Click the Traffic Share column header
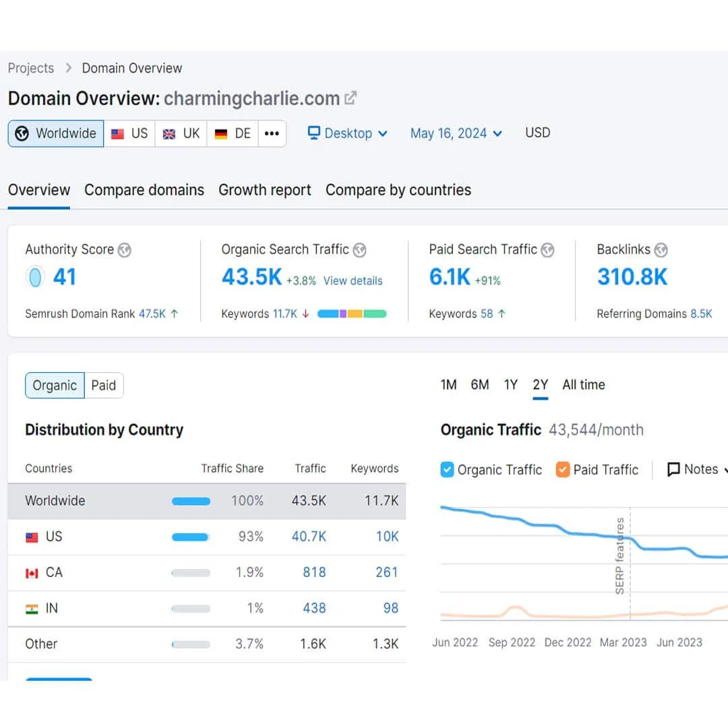728x728 pixels. [x=232, y=468]
